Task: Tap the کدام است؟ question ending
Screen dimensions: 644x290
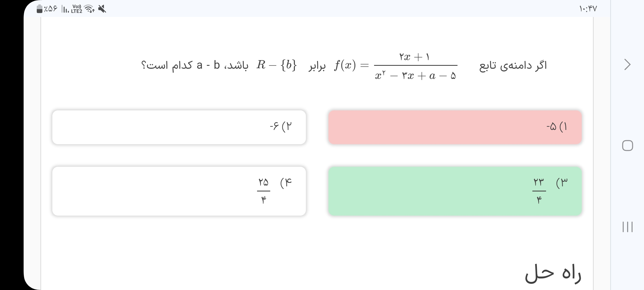Action: (x=167, y=65)
